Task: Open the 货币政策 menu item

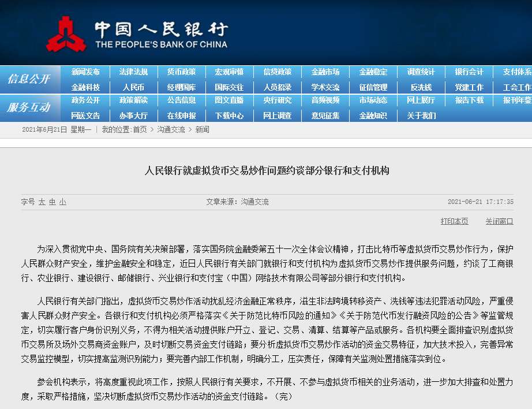Action: (x=181, y=72)
